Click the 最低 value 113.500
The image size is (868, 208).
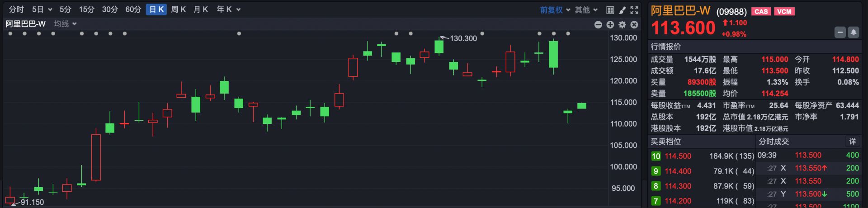[x=775, y=71]
